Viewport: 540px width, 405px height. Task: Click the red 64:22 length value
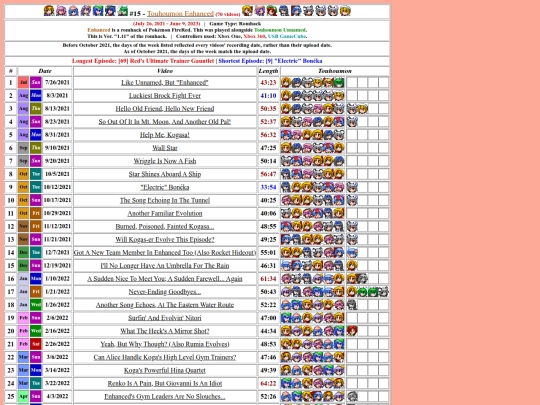coord(268,384)
